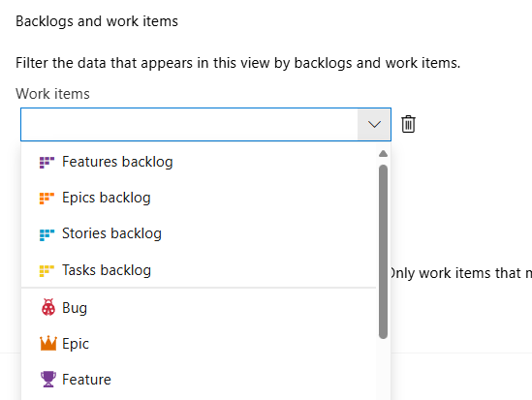Click the orange Epics backlog icon
Viewport: 532px width, 400px height.
pyautogui.click(x=47, y=199)
